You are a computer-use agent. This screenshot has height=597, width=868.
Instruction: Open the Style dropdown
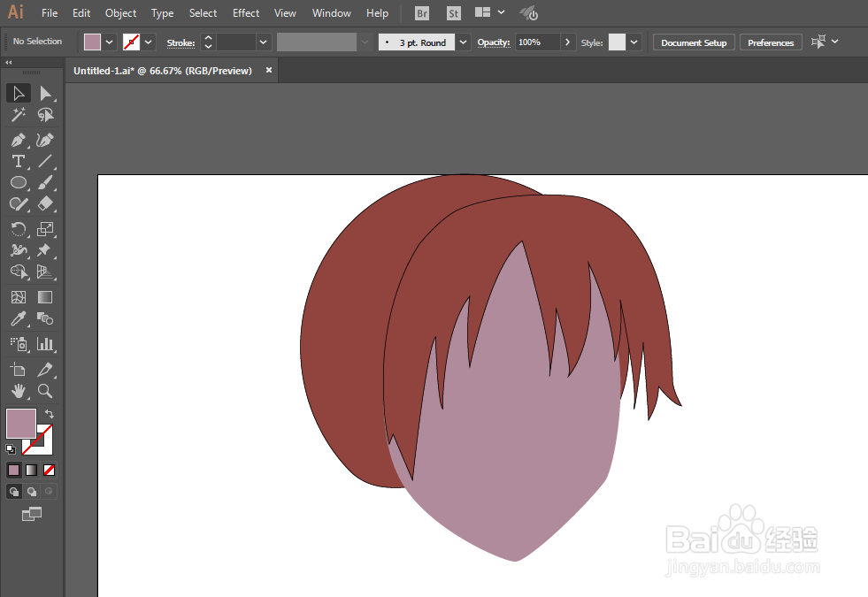(x=634, y=42)
